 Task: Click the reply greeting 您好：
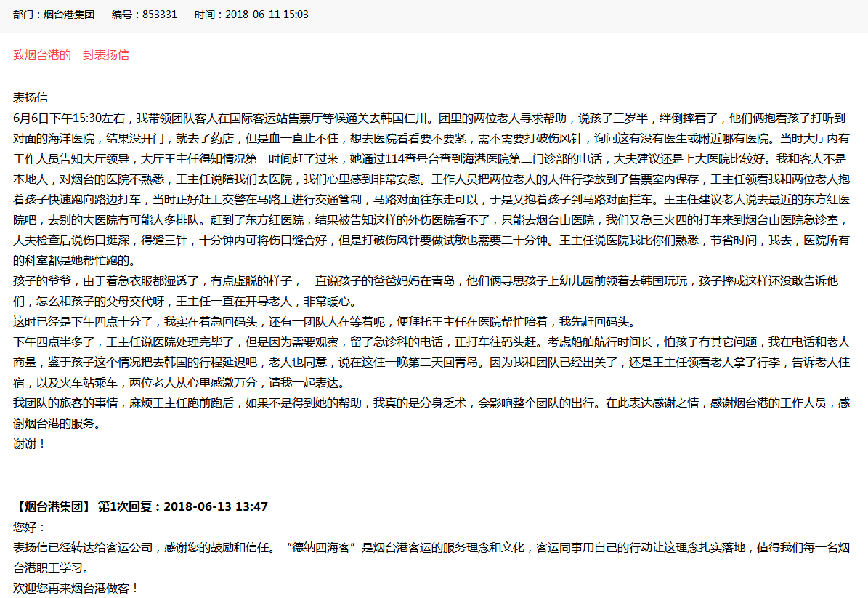pyautogui.click(x=29, y=527)
